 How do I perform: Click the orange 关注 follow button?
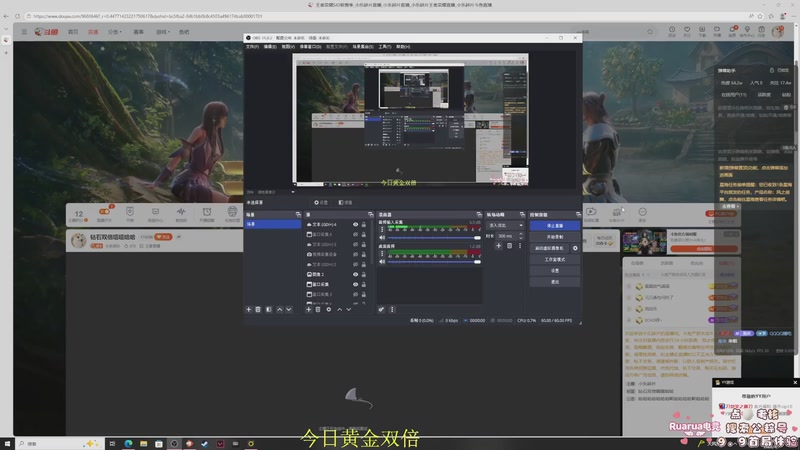coord(163,237)
